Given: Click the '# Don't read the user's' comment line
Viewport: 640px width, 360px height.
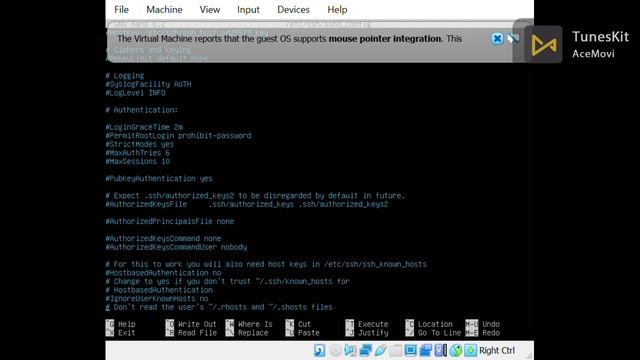Looking at the screenshot, I should pyautogui.click(x=219, y=307).
